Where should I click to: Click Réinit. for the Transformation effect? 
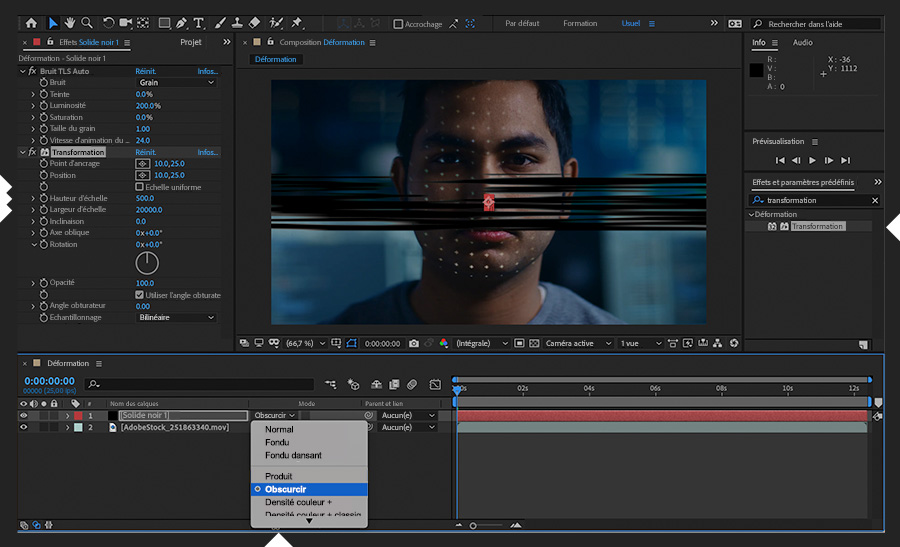coord(146,152)
